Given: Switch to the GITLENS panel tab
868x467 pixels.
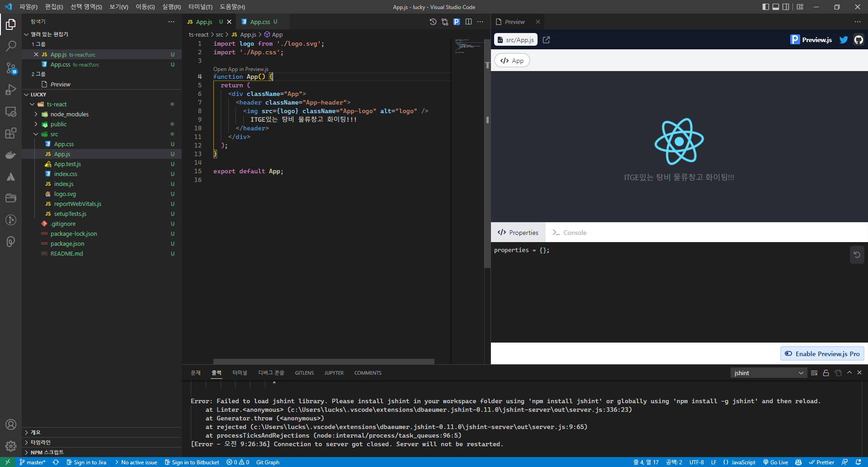Looking at the screenshot, I should 304,373.
